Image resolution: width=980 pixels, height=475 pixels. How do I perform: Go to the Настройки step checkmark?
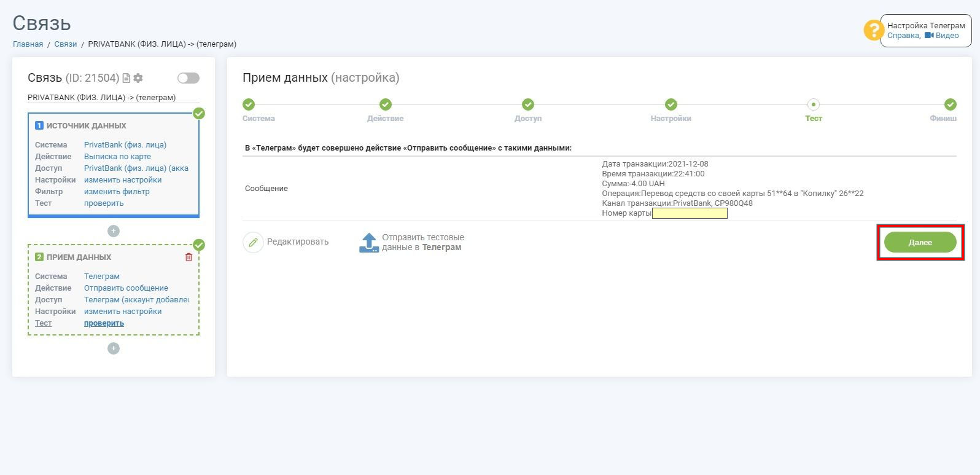(x=671, y=104)
